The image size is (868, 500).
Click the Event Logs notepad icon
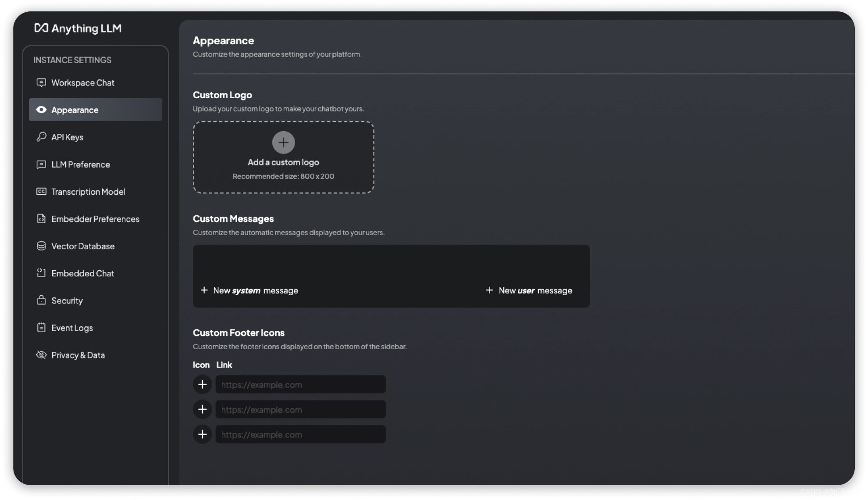pyautogui.click(x=41, y=328)
